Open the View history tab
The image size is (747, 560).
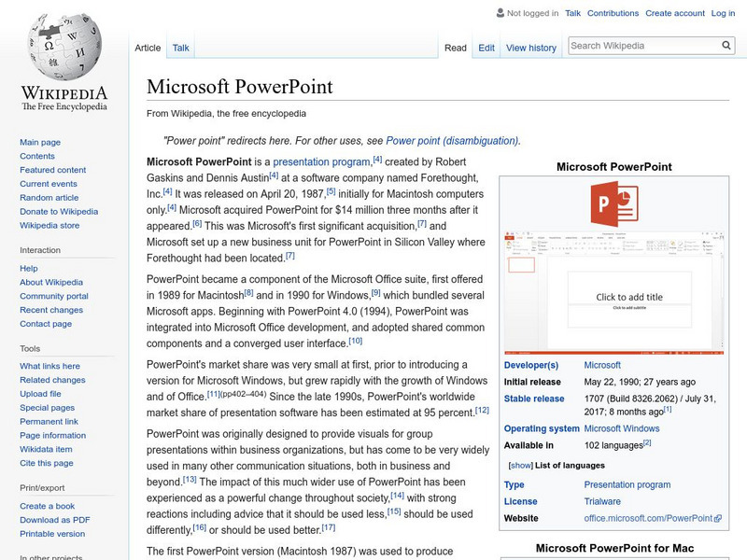pyautogui.click(x=530, y=48)
